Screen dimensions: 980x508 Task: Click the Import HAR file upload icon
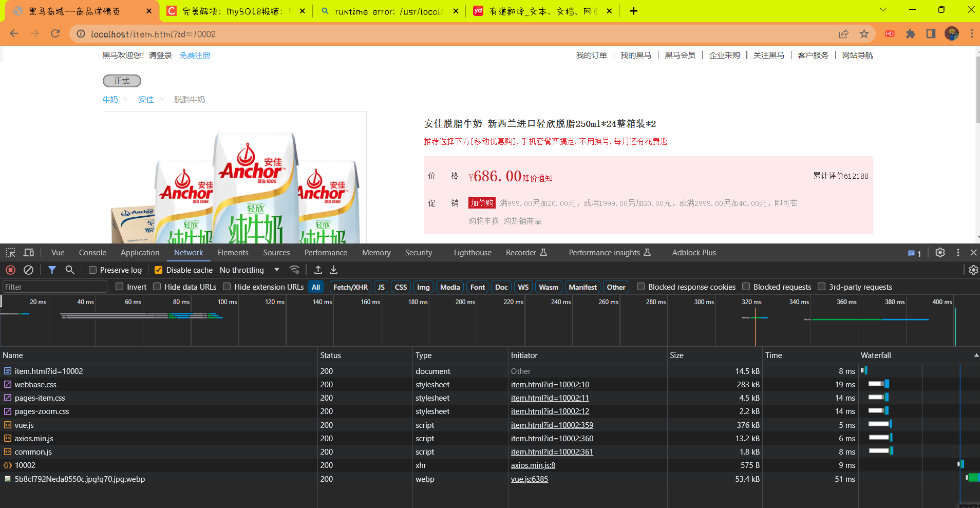click(318, 270)
